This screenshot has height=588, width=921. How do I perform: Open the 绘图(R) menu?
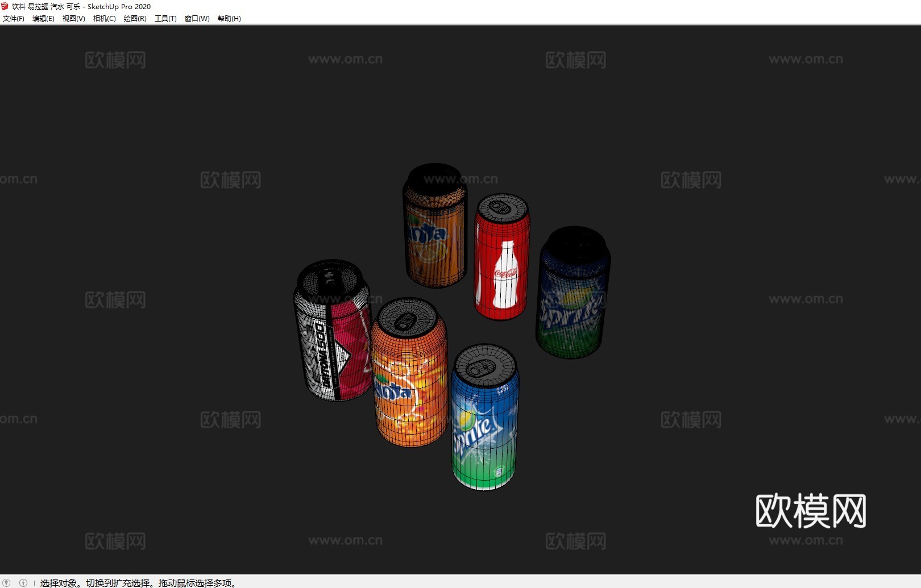click(135, 19)
